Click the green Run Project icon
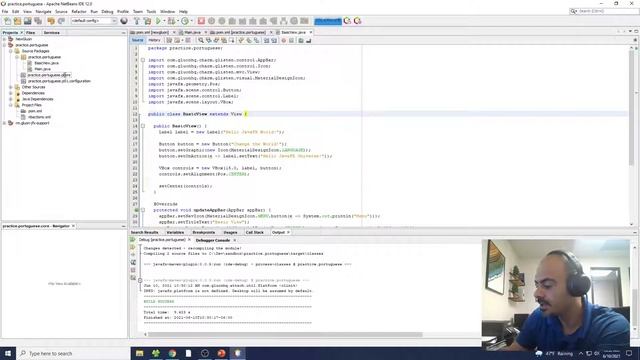The image size is (640, 360). click(158, 21)
